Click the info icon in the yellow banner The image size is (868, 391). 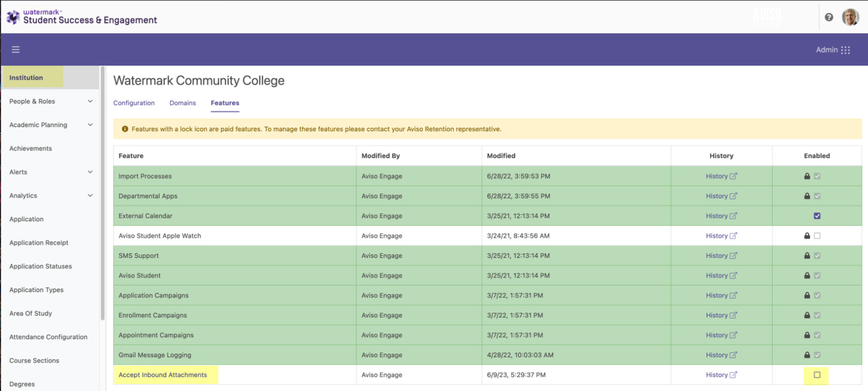coord(125,129)
